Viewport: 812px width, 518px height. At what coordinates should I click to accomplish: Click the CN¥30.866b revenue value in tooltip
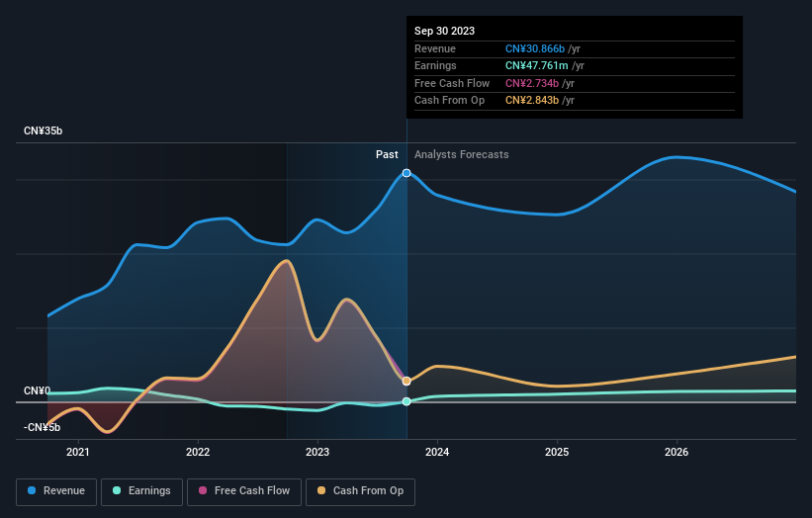pos(535,48)
